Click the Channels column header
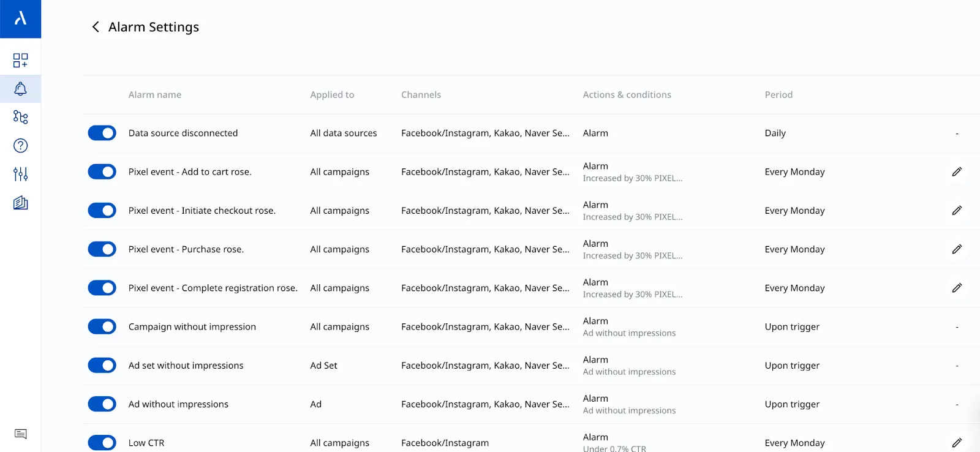 point(421,94)
